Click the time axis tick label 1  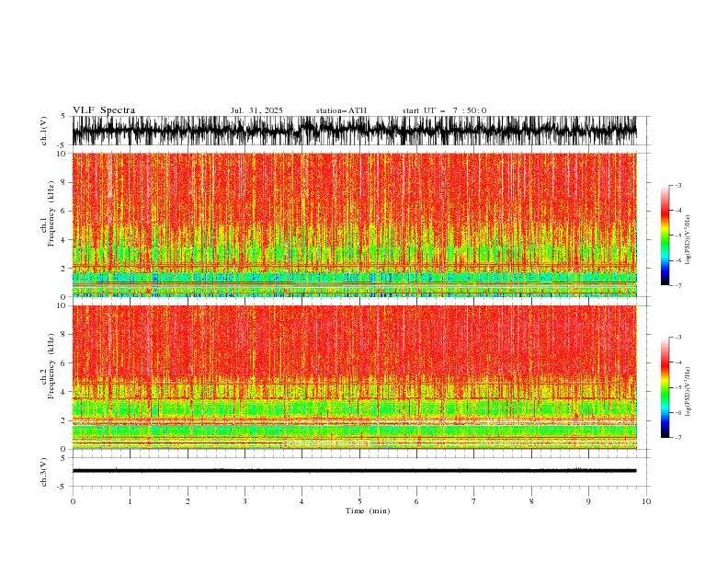click(130, 501)
